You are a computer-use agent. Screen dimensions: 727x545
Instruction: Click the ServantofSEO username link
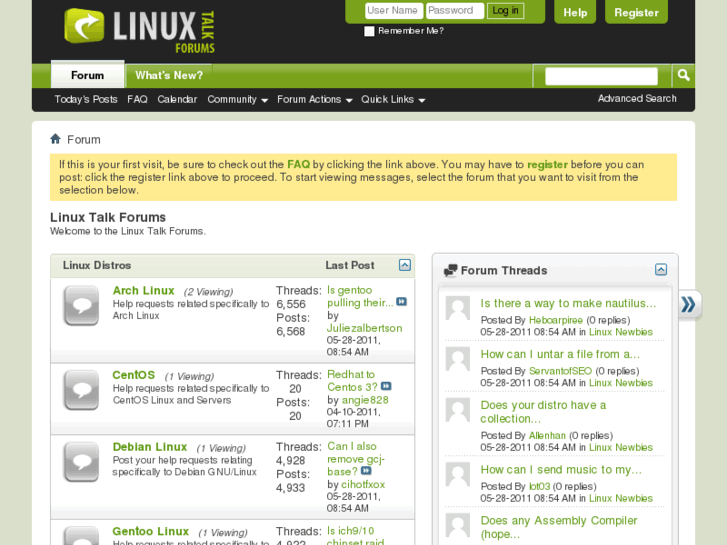pyautogui.click(x=560, y=371)
